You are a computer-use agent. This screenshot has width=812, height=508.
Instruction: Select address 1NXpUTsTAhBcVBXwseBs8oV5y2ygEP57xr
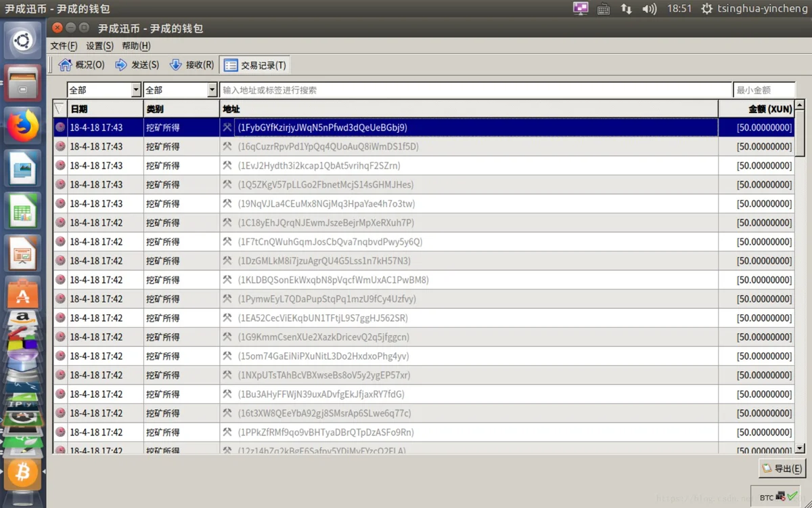[x=324, y=375]
